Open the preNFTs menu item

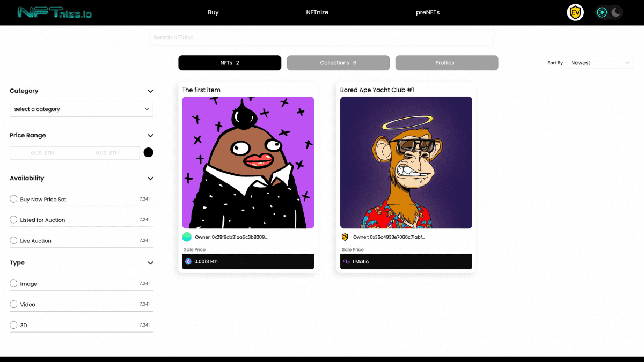point(428,12)
